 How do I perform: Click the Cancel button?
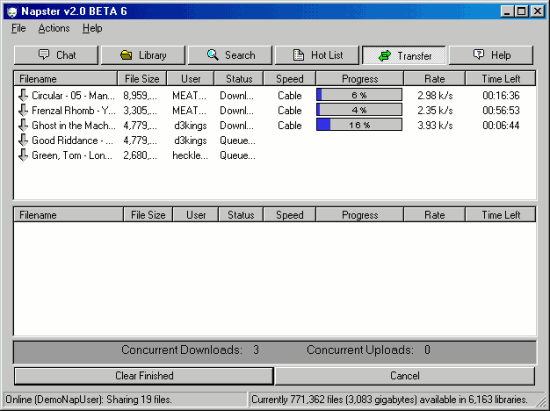tap(405, 376)
